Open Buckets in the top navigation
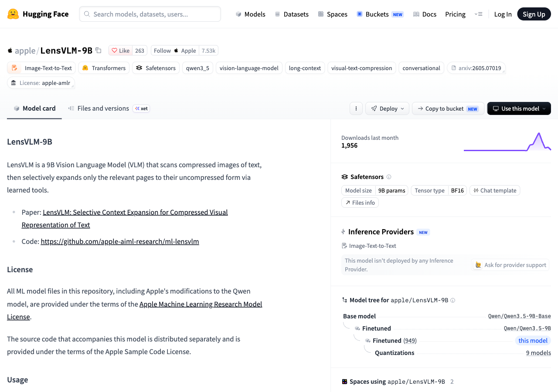 [380, 14]
